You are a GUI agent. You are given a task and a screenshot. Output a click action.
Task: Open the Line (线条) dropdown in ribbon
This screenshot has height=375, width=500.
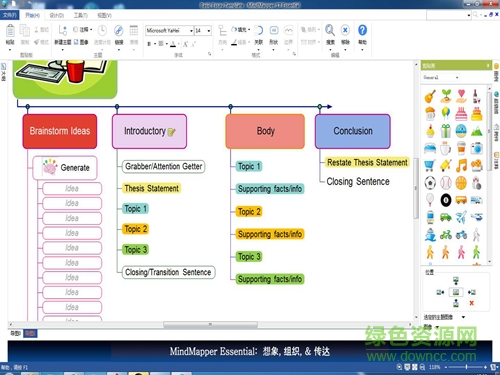pos(249,42)
